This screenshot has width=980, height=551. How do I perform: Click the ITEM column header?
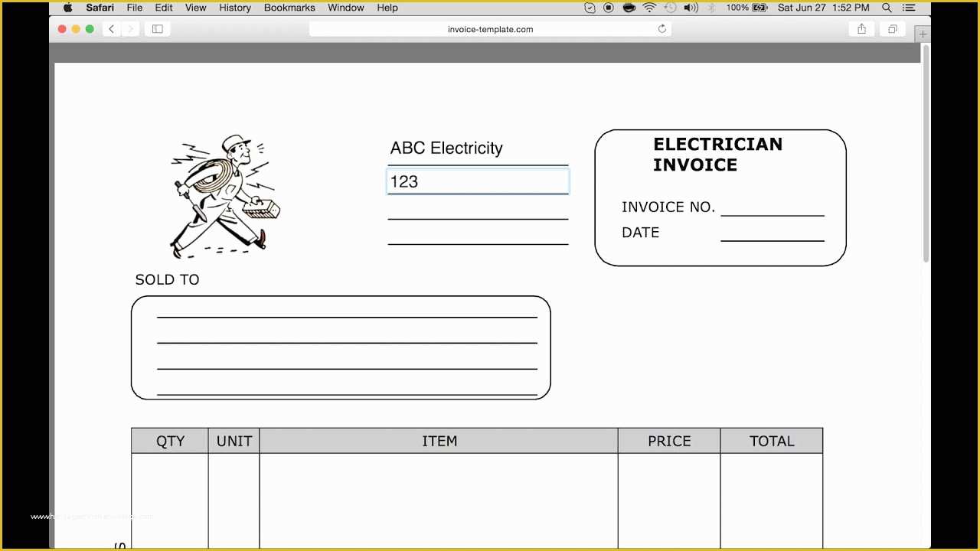point(439,441)
